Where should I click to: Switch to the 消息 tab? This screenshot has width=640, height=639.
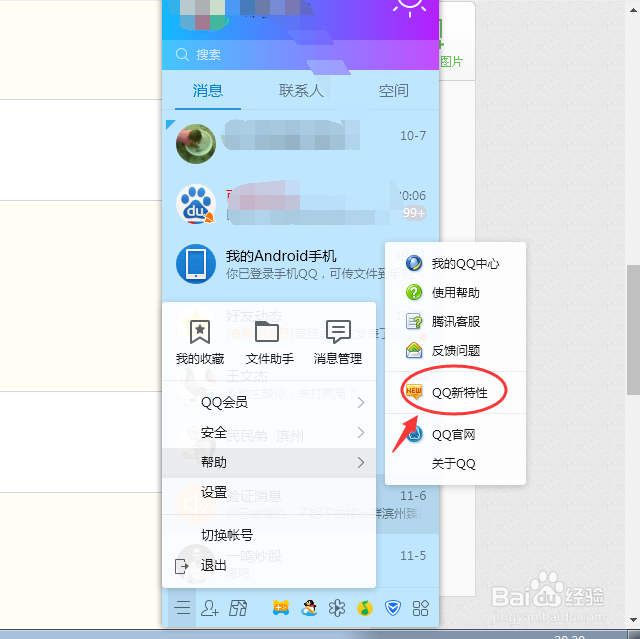(x=208, y=91)
